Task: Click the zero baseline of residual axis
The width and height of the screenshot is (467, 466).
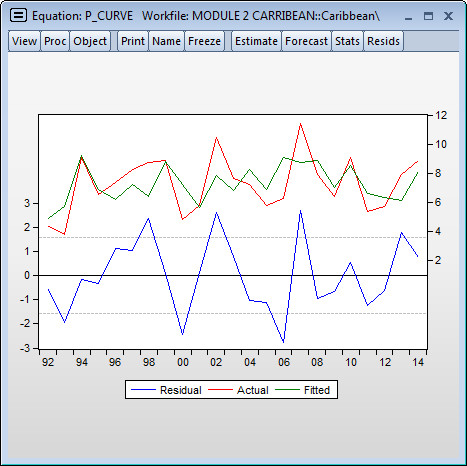Action: [x=233, y=275]
